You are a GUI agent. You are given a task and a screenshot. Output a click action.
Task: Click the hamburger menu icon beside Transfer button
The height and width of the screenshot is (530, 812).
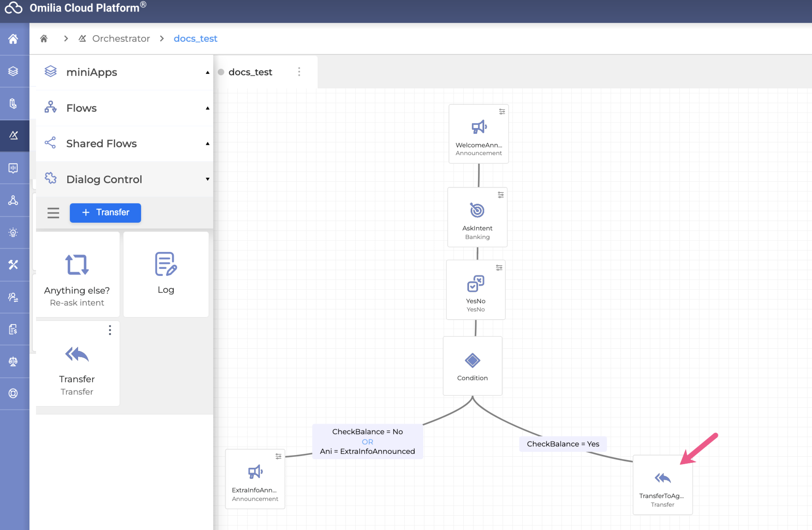click(x=53, y=213)
